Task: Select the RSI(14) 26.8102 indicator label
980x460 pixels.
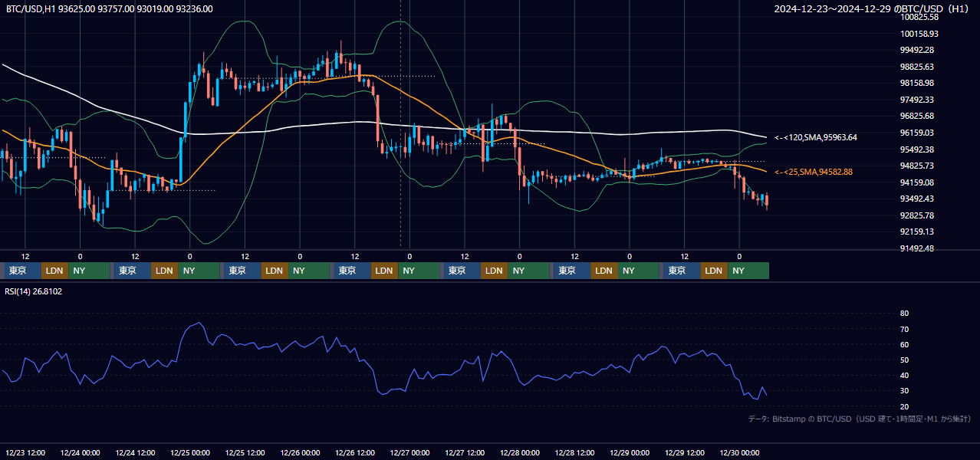Action: click(x=34, y=291)
